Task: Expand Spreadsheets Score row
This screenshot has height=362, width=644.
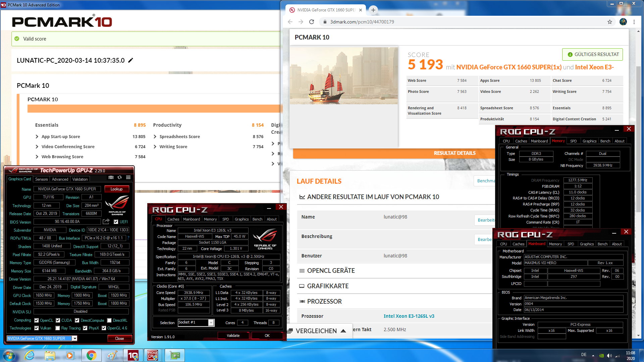Action: (x=155, y=137)
